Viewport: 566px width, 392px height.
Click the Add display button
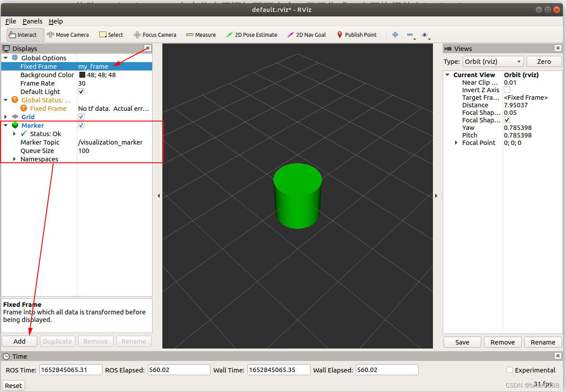[20, 341]
